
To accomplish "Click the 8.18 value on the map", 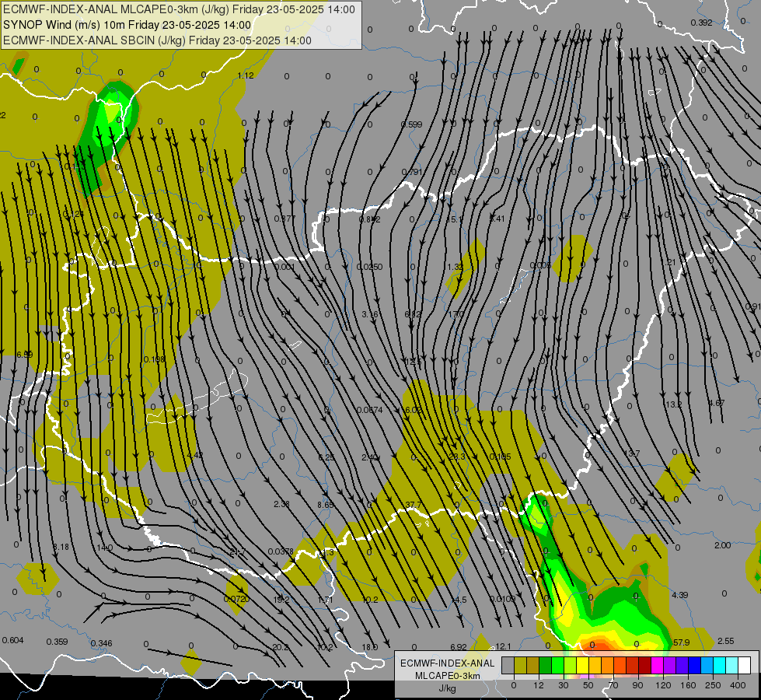I will (x=61, y=547).
